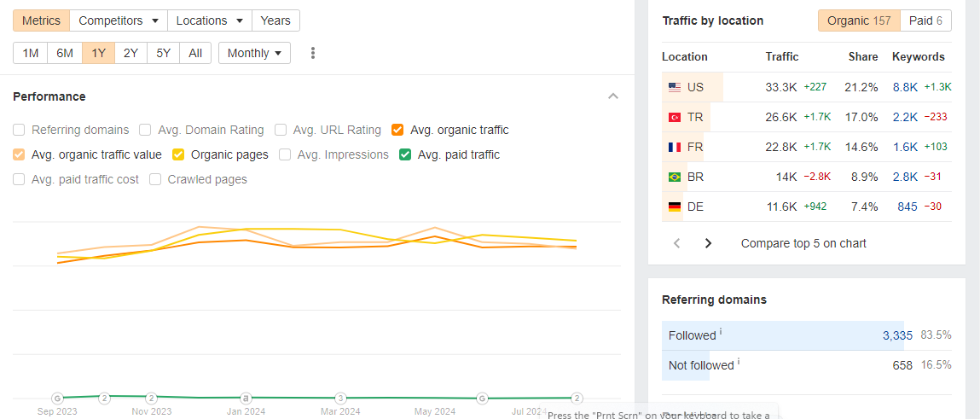The height and width of the screenshot is (419, 980).
Task: Click the info icon next to Followed
Action: coord(721,332)
